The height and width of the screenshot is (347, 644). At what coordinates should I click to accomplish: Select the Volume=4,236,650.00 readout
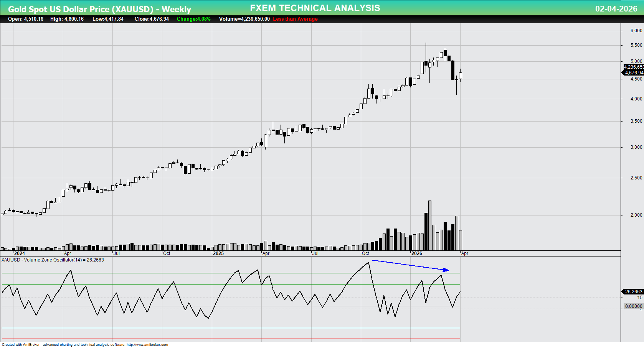pyautogui.click(x=244, y=19)
